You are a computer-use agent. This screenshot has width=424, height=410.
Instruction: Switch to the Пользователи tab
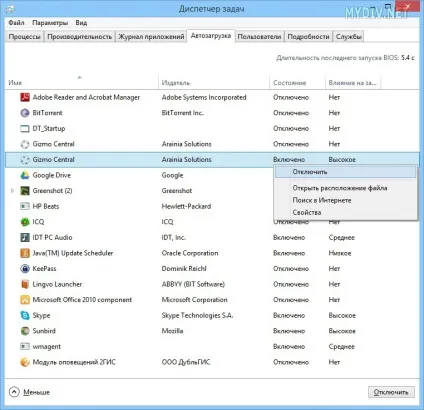tap(259, 37)
